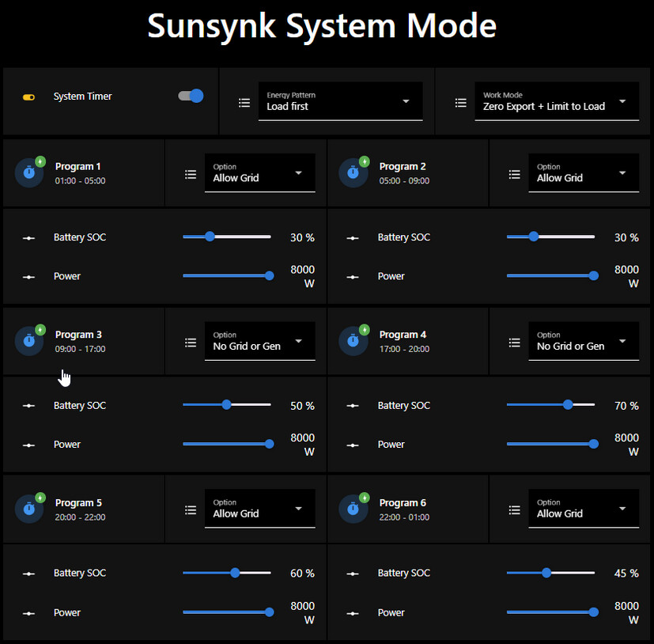Click the Program 1 timer icon
The width and height of the screenshot is (654, 644).
coord(29,172)
